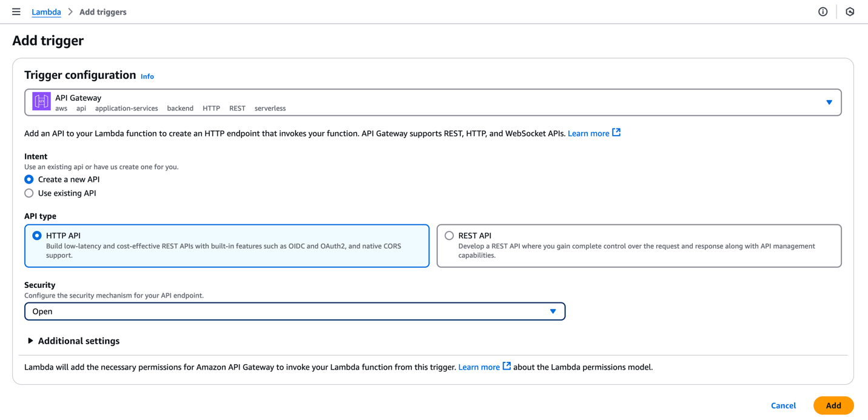
Task: Click the Add triggers breadcrumb item
Action: coord(103,12)
